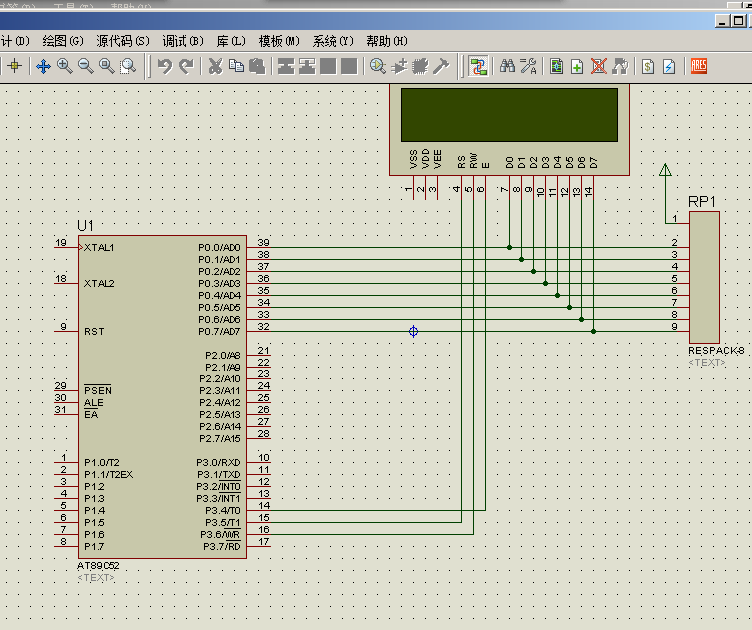Image resolution: width=752 pixels, height=630 pixels.
Task: Click the zoom in magnifier
Action: point(64,66)
